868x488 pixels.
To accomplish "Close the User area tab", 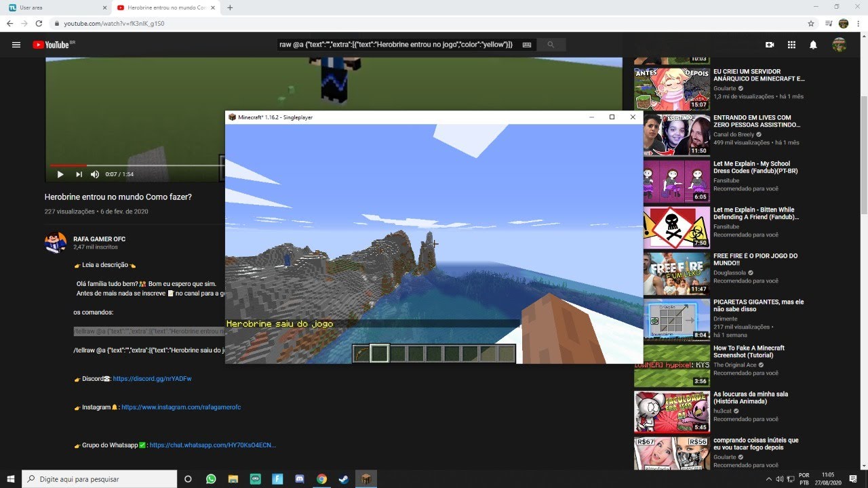I will [104, 7].
